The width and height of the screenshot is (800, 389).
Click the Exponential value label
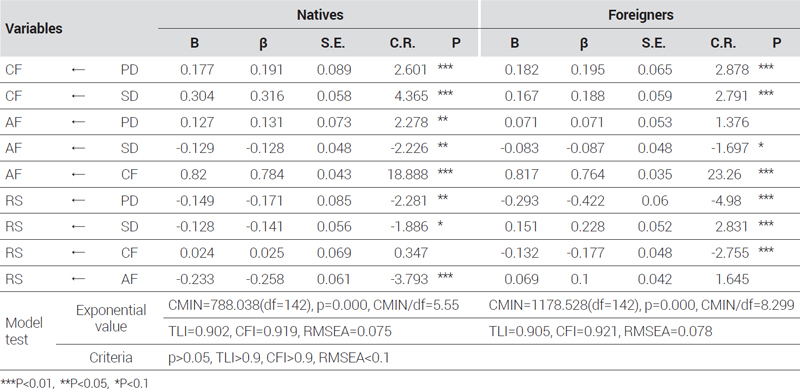click(x=110, y=318)
